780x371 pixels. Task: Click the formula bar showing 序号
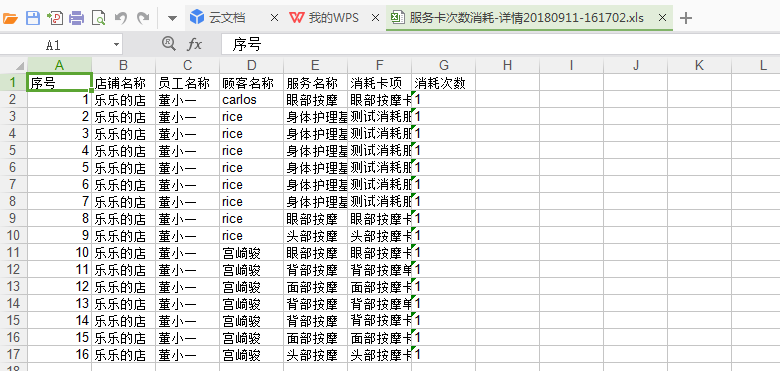[500, 45]
